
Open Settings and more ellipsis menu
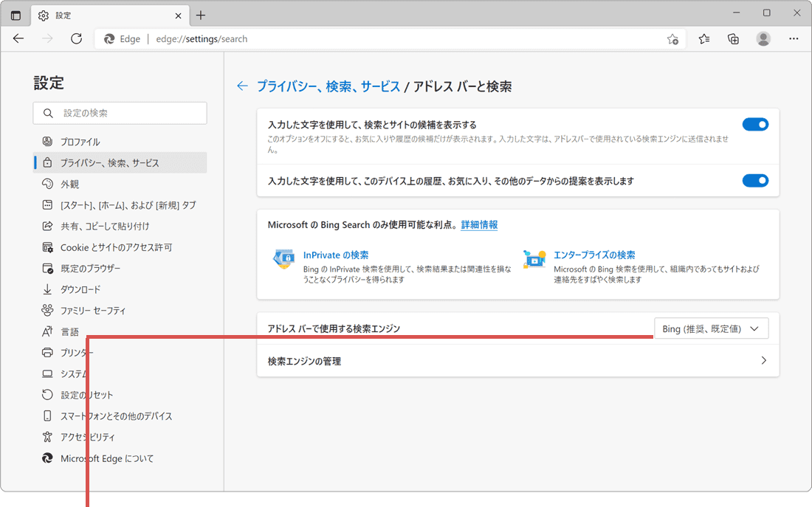pyautogui.click(x=794, y=39)
